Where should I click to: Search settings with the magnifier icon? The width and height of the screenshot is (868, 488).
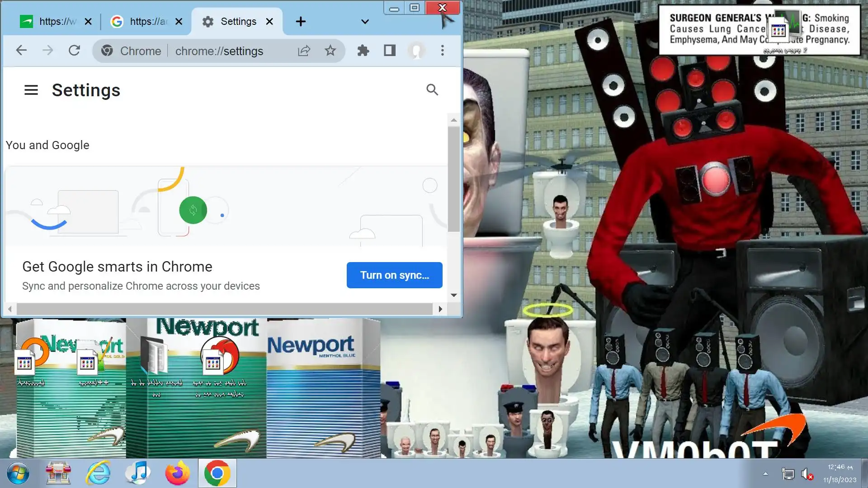click(432, 90)
